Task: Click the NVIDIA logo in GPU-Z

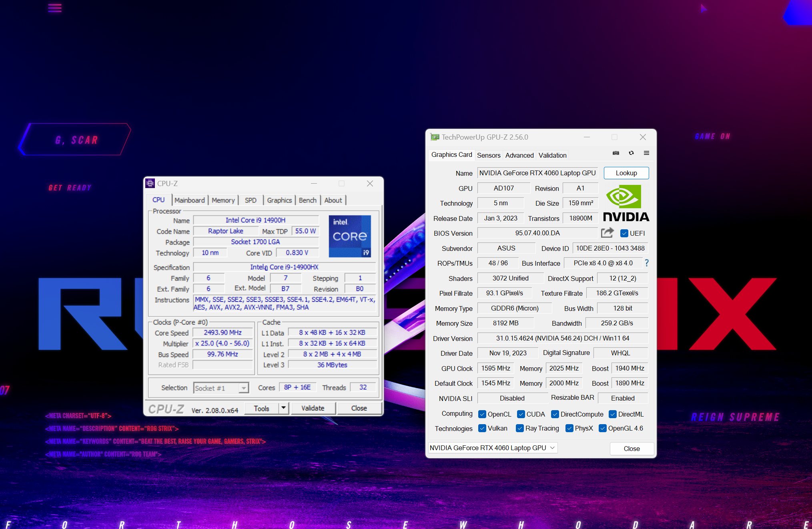Action: point(626,203)
